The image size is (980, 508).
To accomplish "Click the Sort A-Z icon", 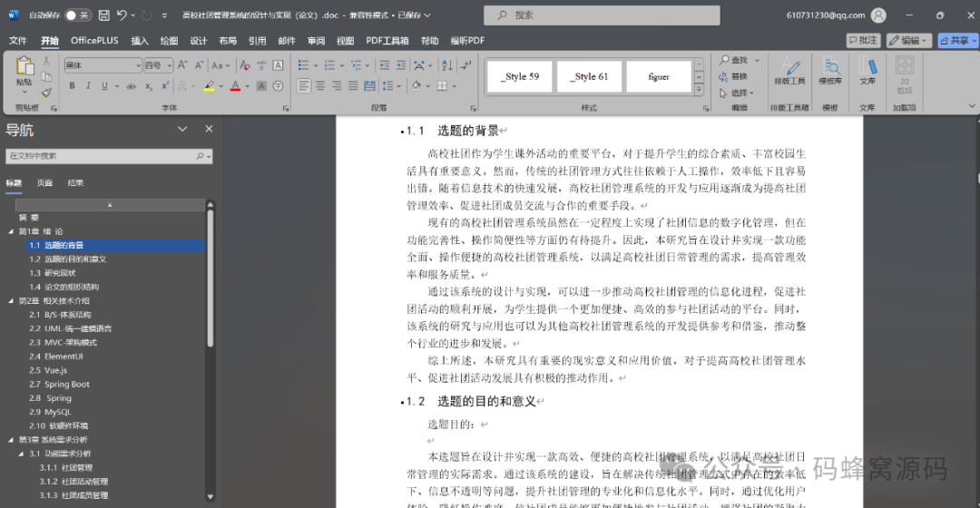I will point(446,65).
